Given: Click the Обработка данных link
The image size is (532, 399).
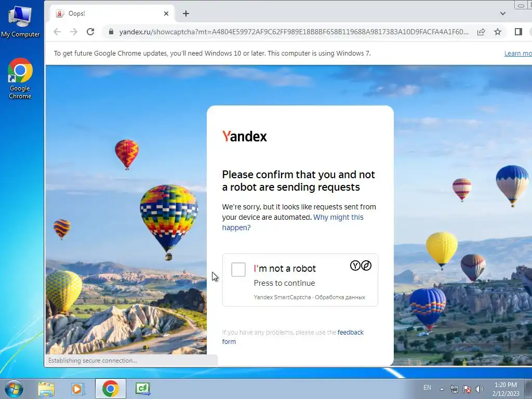Looking at the screenshot, I should (340, 297).
